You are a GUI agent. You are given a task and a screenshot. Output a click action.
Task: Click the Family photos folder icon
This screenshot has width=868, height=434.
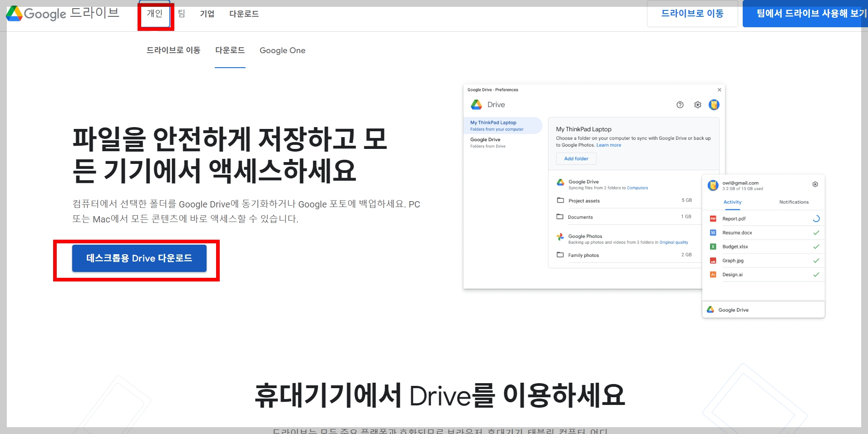[560, 255]
